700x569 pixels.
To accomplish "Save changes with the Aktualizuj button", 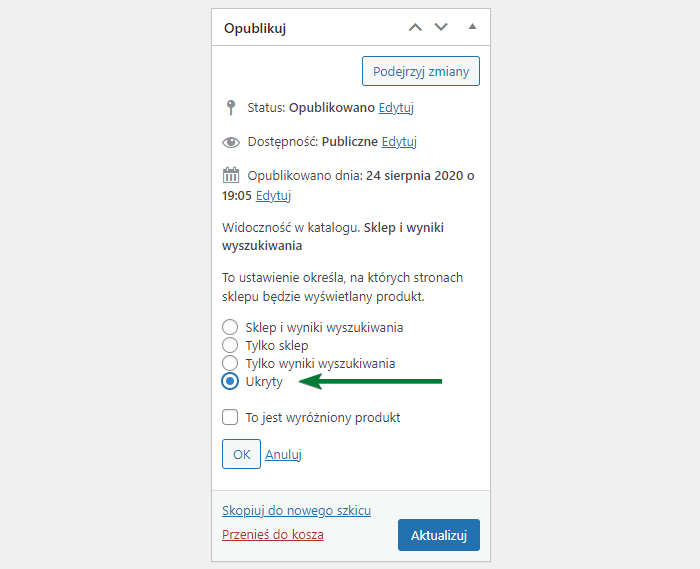I will (439, 535).
